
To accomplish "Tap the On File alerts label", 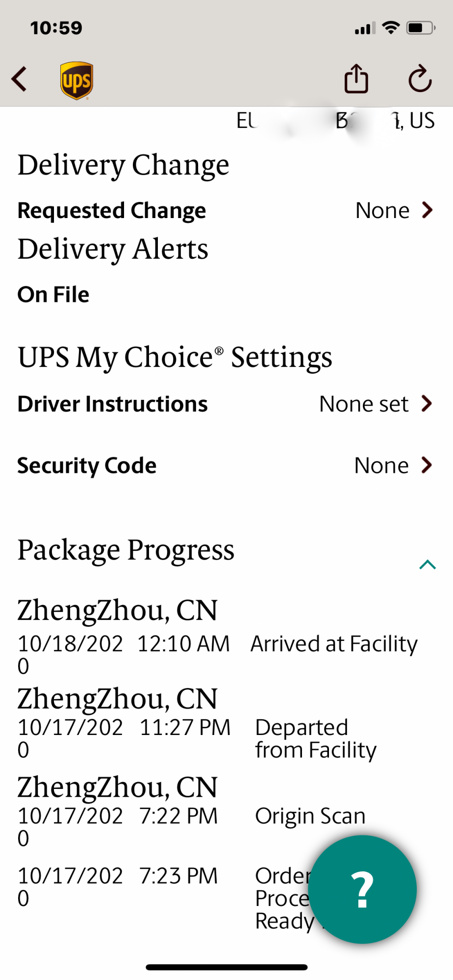I will click(x=53, y=294).
